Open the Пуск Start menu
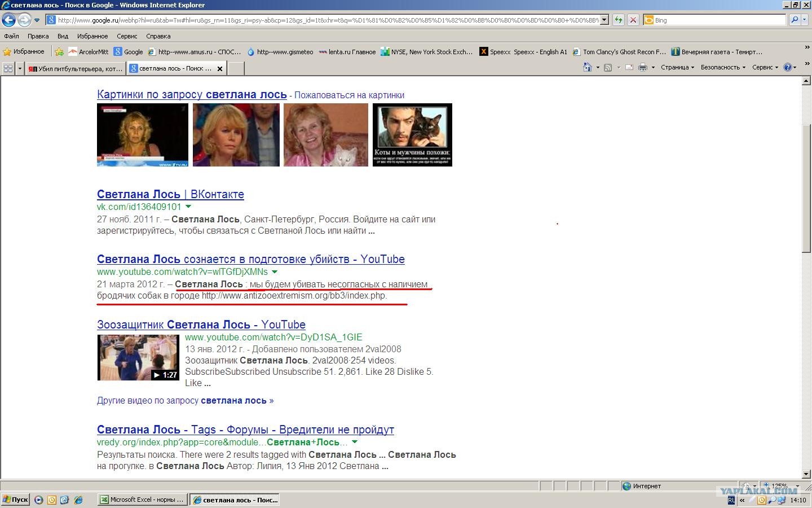 click(15, 500)
